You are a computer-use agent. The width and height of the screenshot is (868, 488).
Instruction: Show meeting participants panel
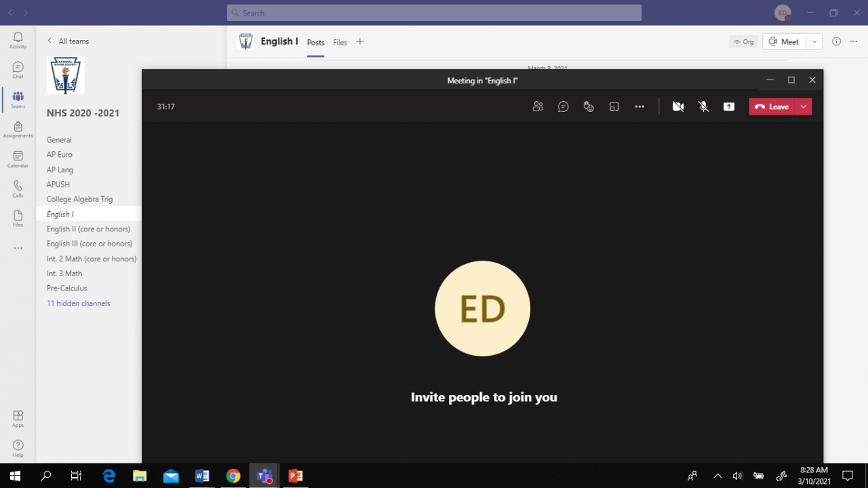[x=538, y=107]
